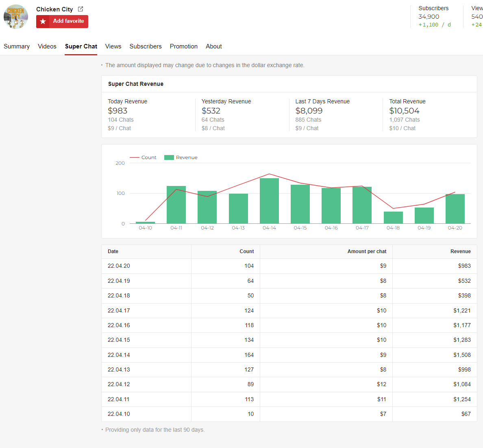The image size is (483, 448).
Task: Click the Super Chat Revenue heading
Action: pyautogui.click(x=136, y=84)
